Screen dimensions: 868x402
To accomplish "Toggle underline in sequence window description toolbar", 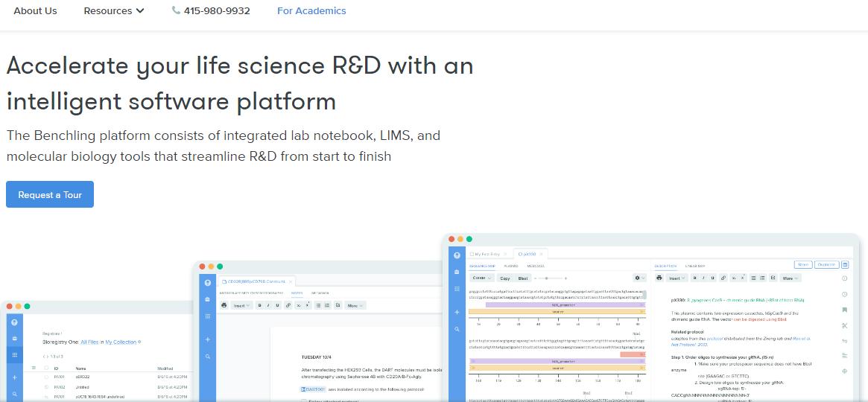I will click(x=713, y=278).
